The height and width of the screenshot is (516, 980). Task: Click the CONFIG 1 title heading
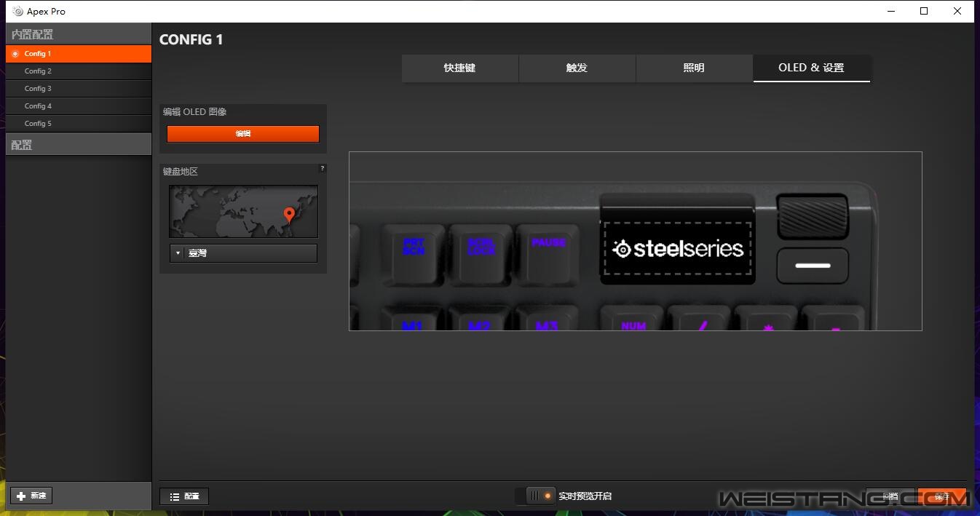coord(191,39)
